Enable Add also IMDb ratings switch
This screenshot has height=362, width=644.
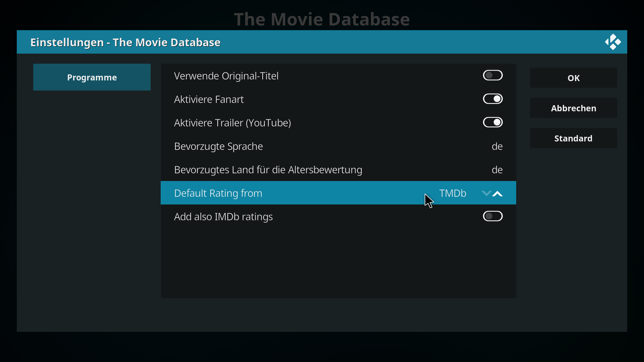pyautogui.click(x=493, y=216)
